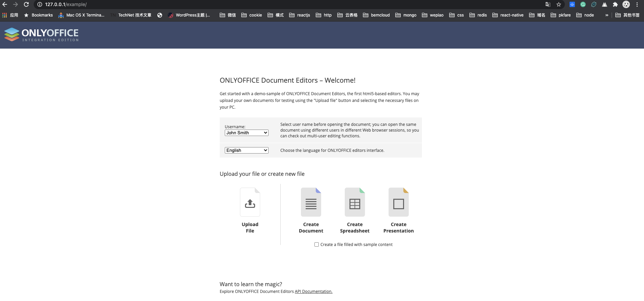Open Mac OS X Terminal bookmark
The height and width of the screenshot is (301, 644).
point(82,15)
